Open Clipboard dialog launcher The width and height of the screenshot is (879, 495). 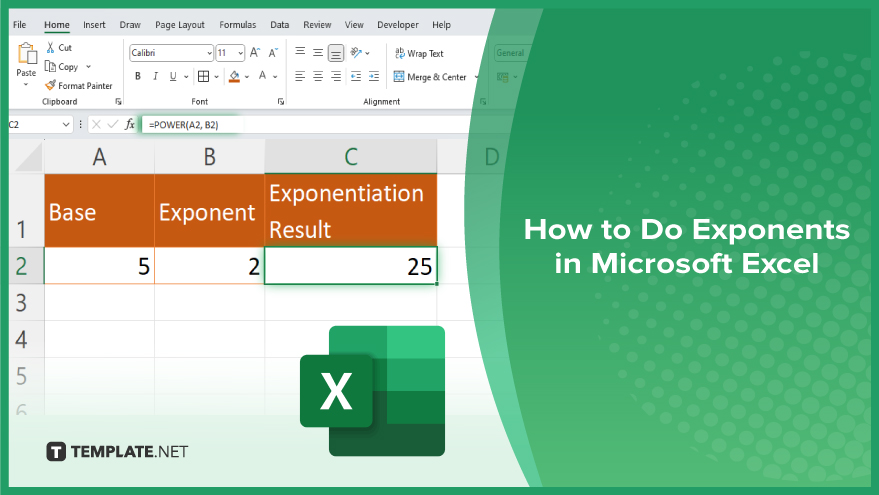click(x=118, y=101)
